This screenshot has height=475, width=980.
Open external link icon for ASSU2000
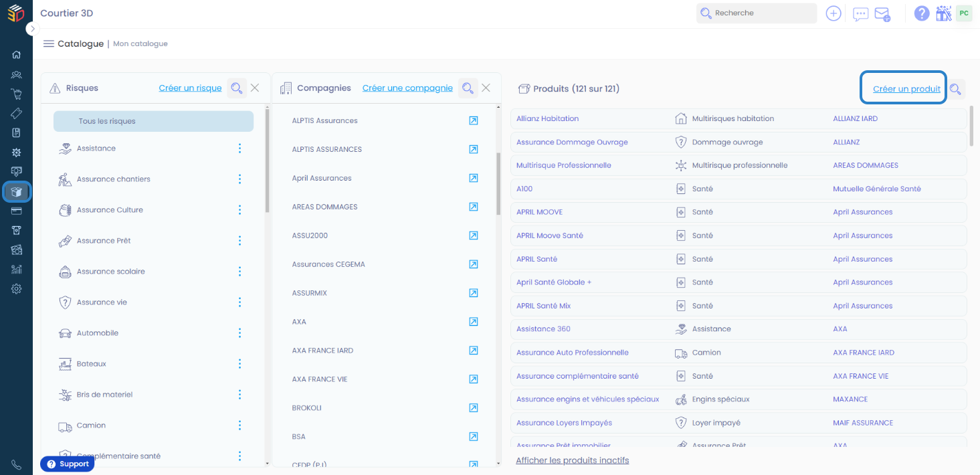474,235
